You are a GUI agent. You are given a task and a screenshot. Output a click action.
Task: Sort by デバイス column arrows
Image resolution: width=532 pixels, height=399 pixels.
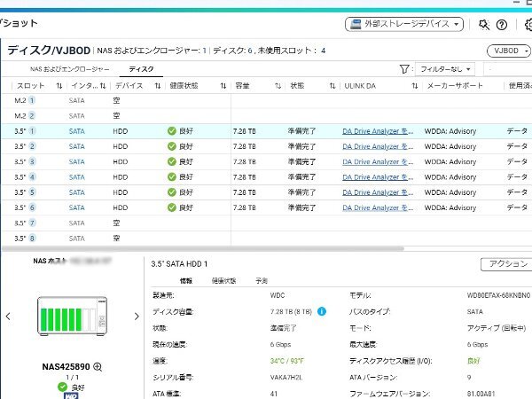coord(158,86)
